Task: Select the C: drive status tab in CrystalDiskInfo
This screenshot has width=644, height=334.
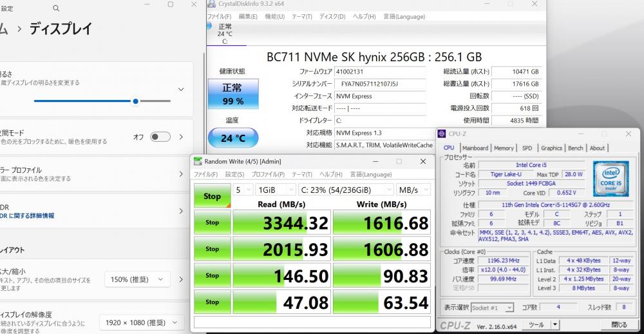Action: (225, 34)
